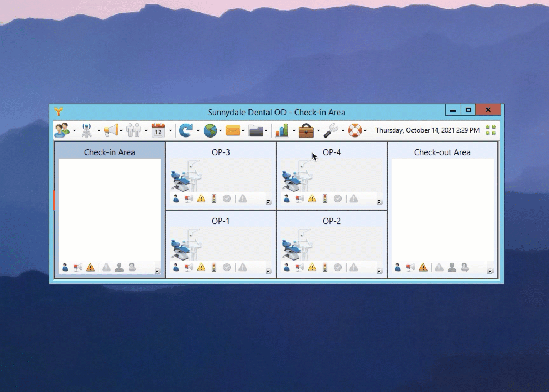
Task: Click the gray two-people icon in the toolbar
Action: (x=134, y=130)
